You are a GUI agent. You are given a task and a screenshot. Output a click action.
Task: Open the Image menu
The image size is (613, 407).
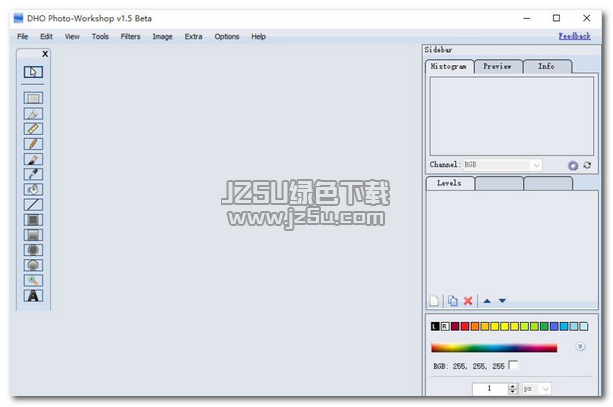click(162, 36)
